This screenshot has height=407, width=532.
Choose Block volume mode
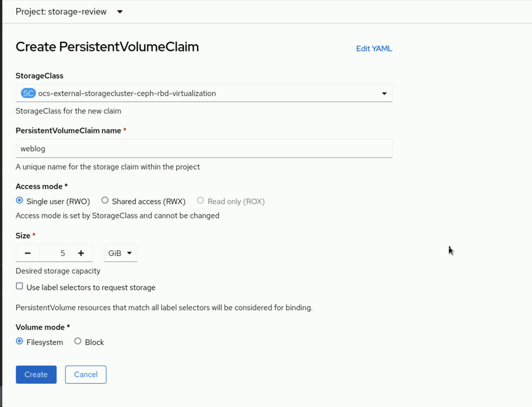(78, 341)
